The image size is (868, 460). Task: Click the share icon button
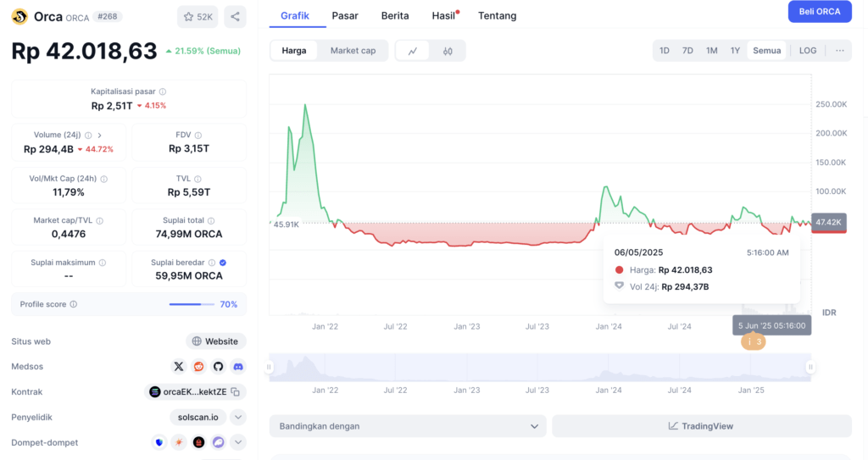pyautogui.click(x=236, y=17)
